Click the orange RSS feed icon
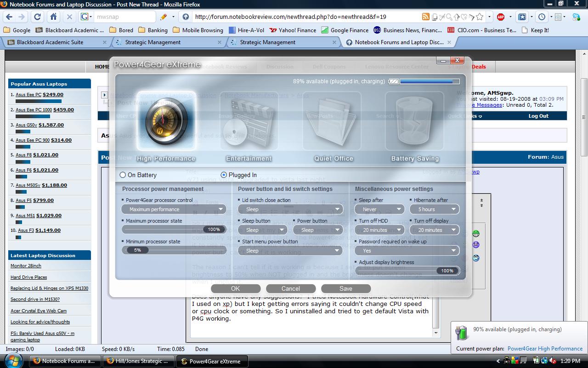The width and height of the screenshot is (588, 368). pyautogui.click(x=426, y=17)
